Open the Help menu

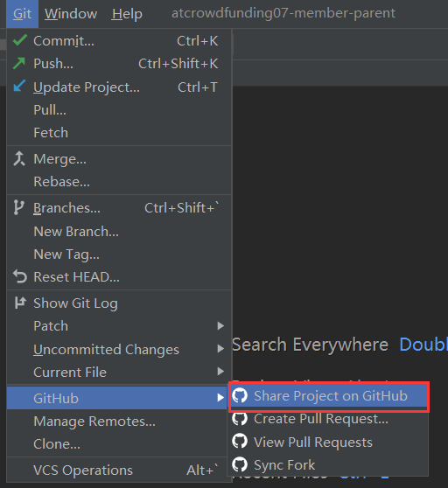(x=127, y=14)
